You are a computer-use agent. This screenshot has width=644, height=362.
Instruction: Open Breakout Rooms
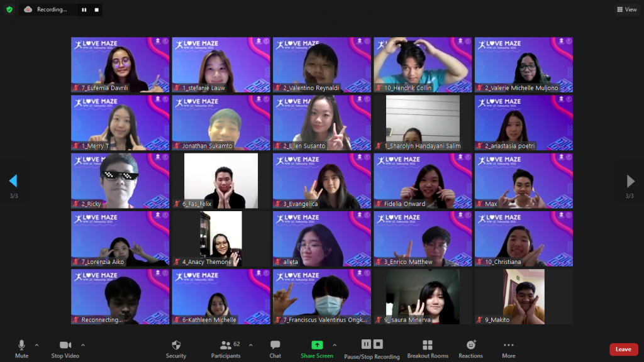point(428,349)
